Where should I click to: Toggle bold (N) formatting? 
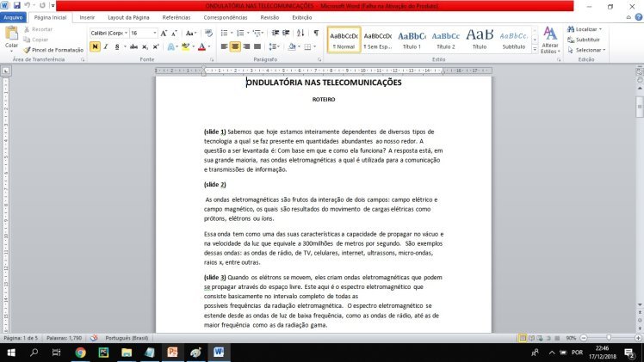[x=95, y=46]
